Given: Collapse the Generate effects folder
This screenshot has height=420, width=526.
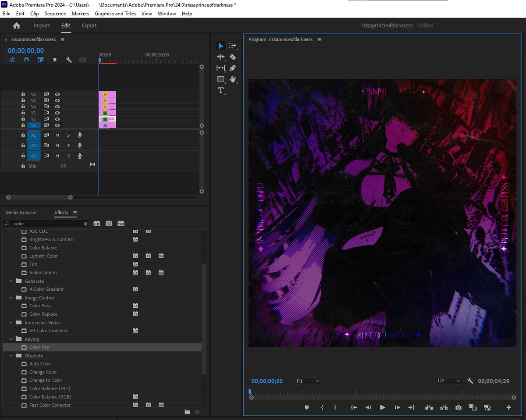Looking at the screenshot, I should coord(11,281).
